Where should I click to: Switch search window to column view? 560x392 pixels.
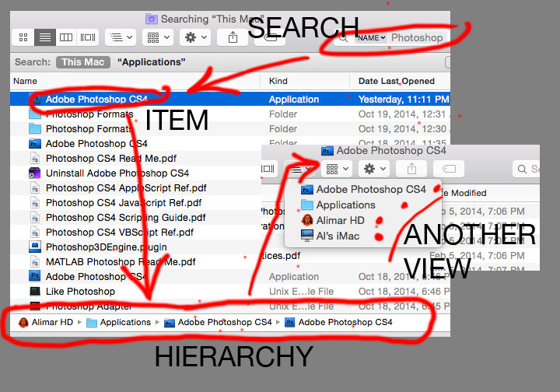coord(66,37)
